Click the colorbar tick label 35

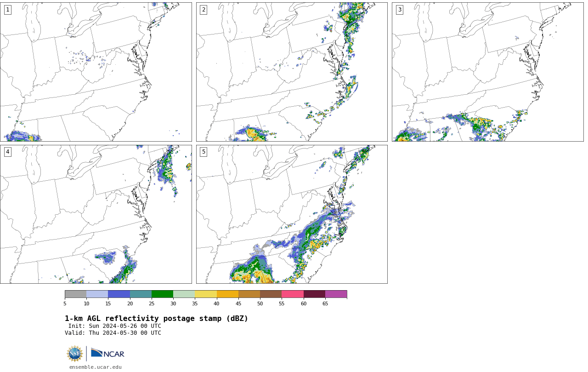(x=195, y=303)
